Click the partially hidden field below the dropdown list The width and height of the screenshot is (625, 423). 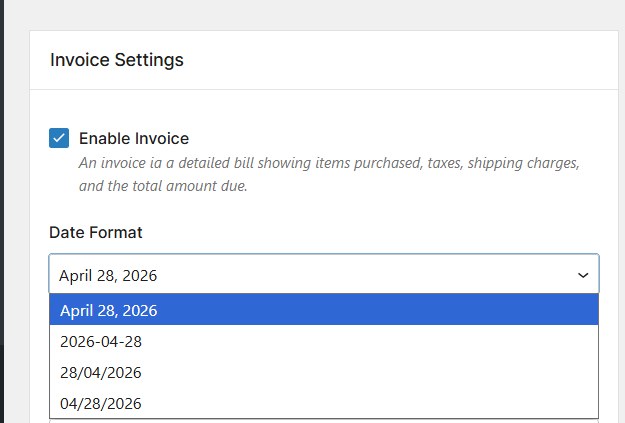click(x=320, y=420)
